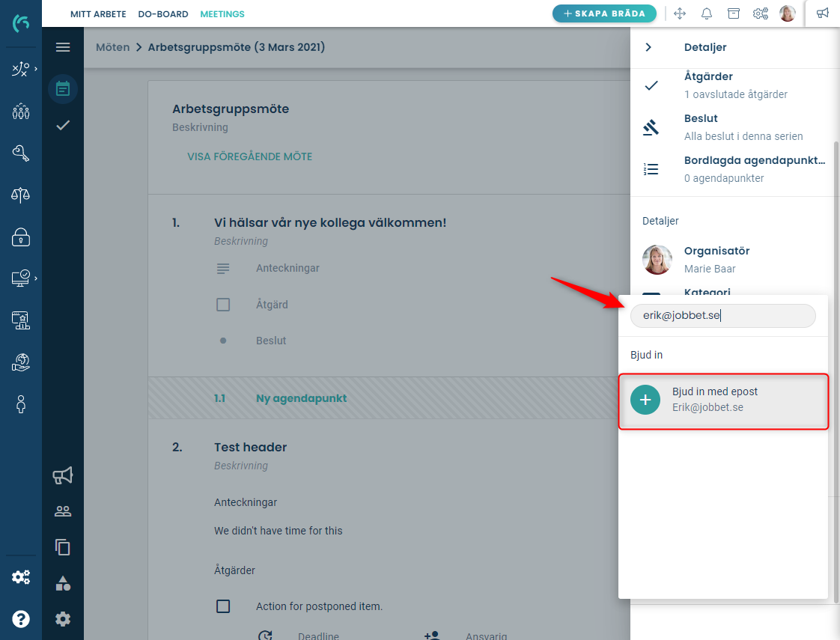
Task: Click Visa föregående möte link
Action: [249, 156]
